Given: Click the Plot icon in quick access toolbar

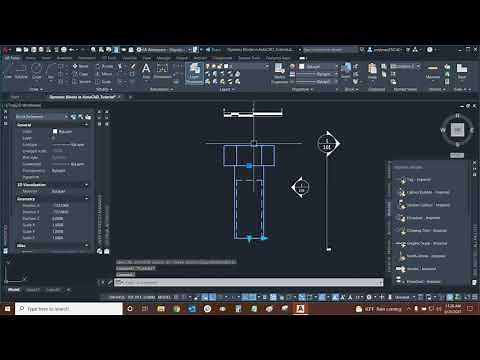Looking at the screenshot, I should [64, 50].
